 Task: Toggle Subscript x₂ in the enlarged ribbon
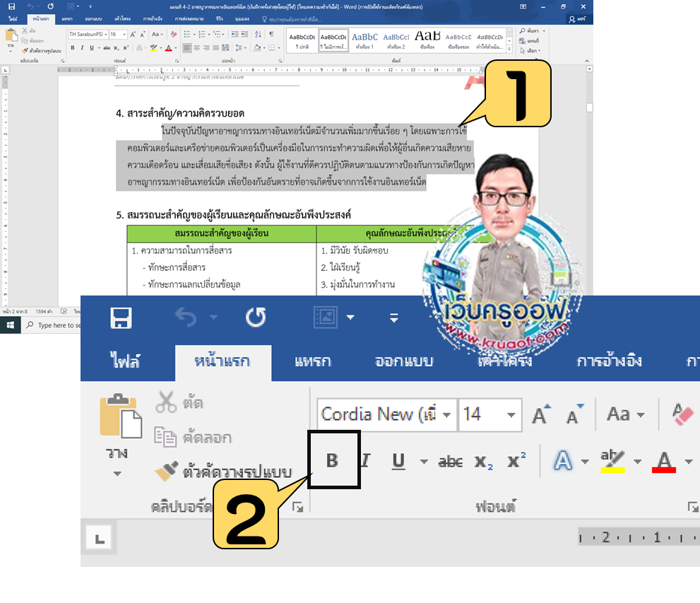(x=484, y=461)
